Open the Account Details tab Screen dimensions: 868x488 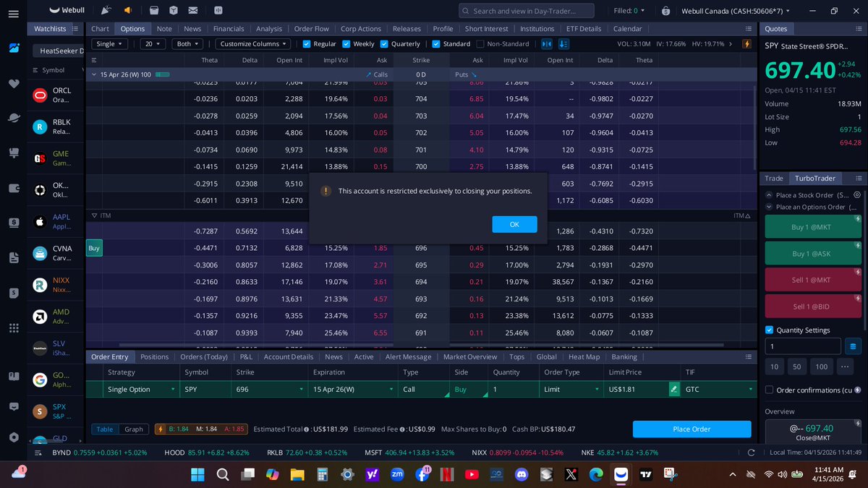click(289, 356)
